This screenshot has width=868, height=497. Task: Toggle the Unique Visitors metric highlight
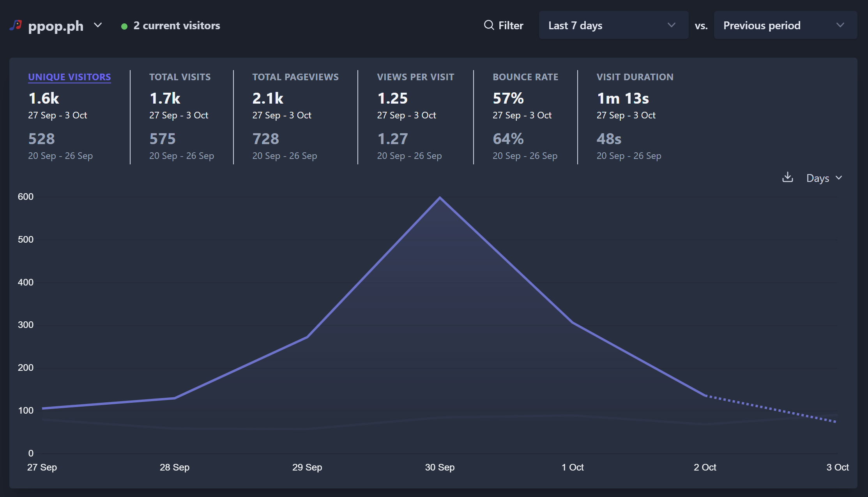coord(69,77)
